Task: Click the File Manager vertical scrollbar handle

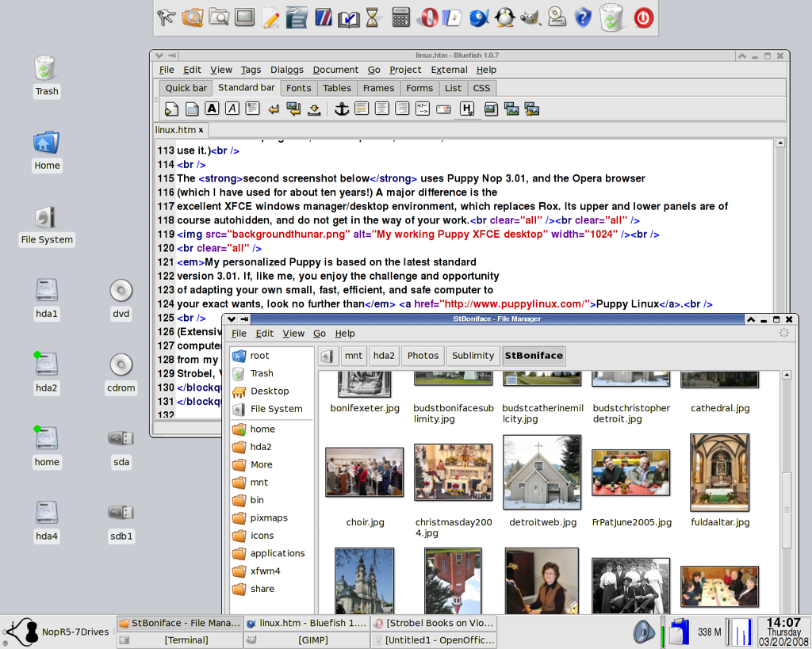Action: pyautogui.click(x=787, y=510)
